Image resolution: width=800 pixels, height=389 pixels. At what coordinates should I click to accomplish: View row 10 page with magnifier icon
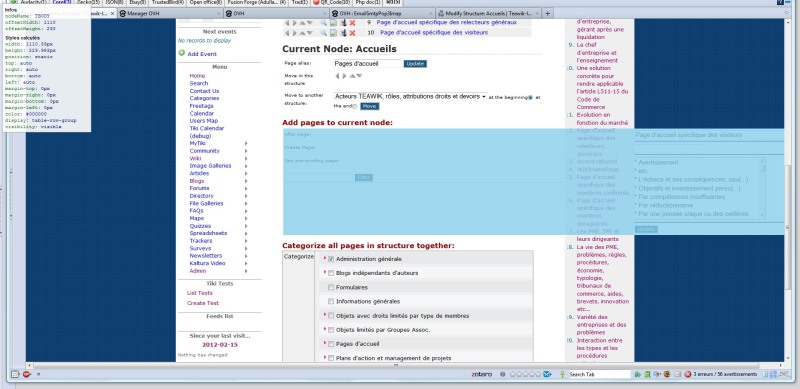coord(323,33)
